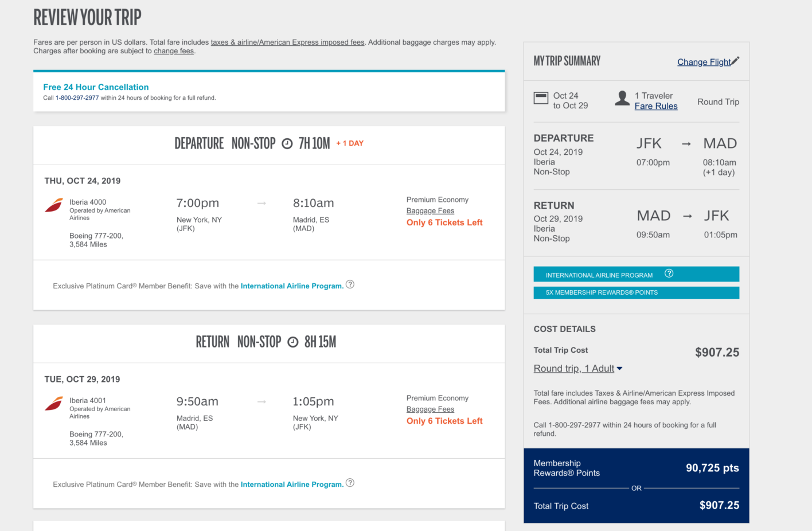Screen dimensions: 812x531
Task: Open the Change Flight link
Action: (x=704, y=62)
